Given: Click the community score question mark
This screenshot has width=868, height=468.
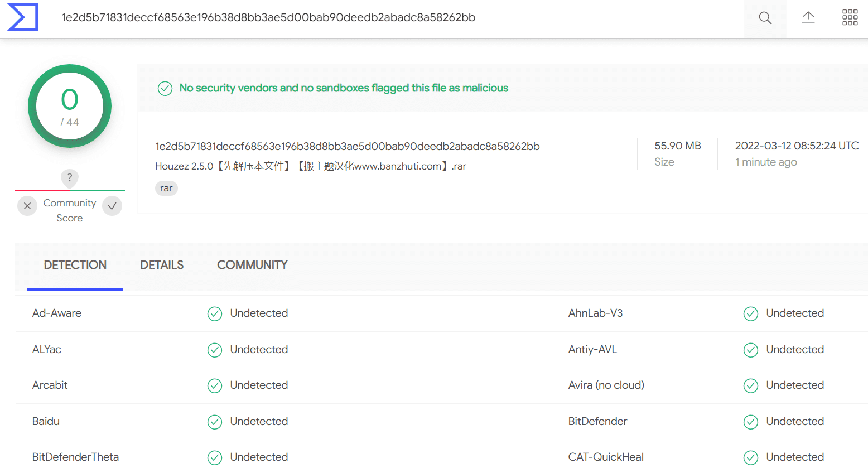Looking at the screenshot, I should coord(70,178).
